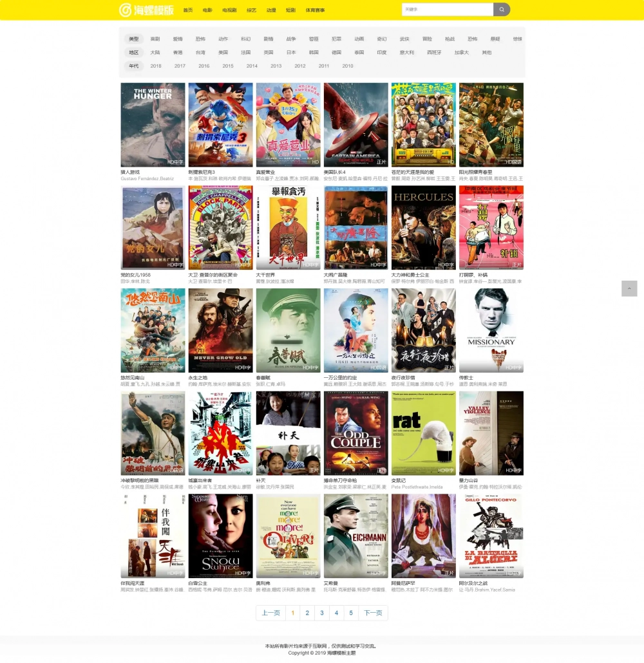Click the 上一页 previous page button

(270, 613)
